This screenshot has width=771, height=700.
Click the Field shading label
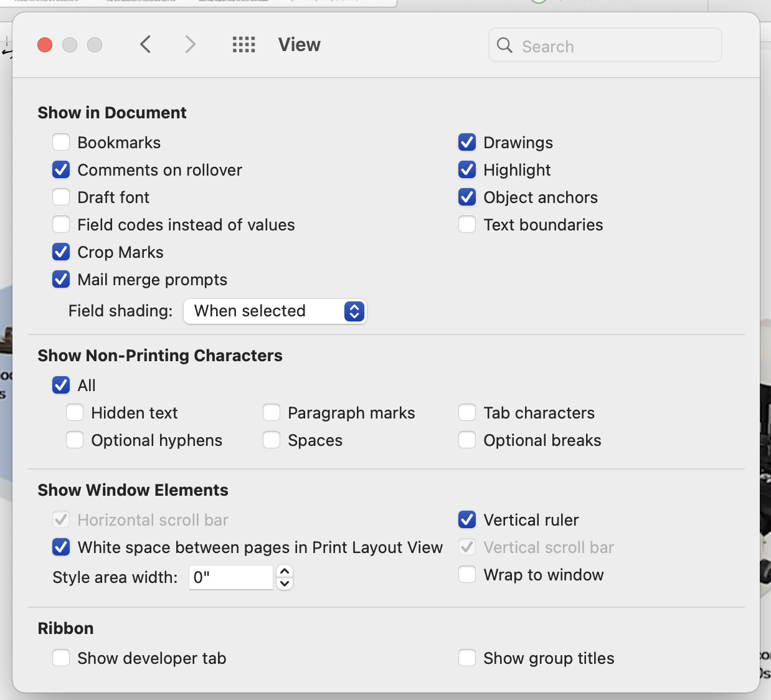point(121,311)
